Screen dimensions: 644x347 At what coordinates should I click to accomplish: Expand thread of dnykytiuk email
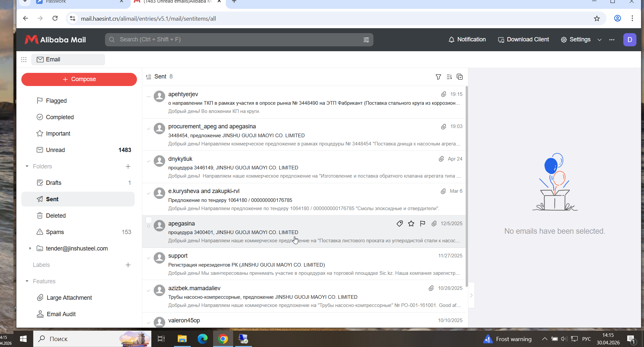[148, 161]
